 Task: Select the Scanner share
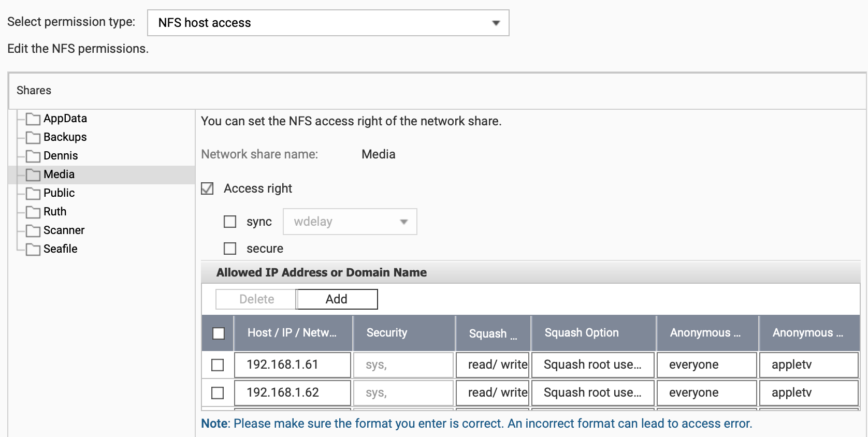tap(64, 230)
